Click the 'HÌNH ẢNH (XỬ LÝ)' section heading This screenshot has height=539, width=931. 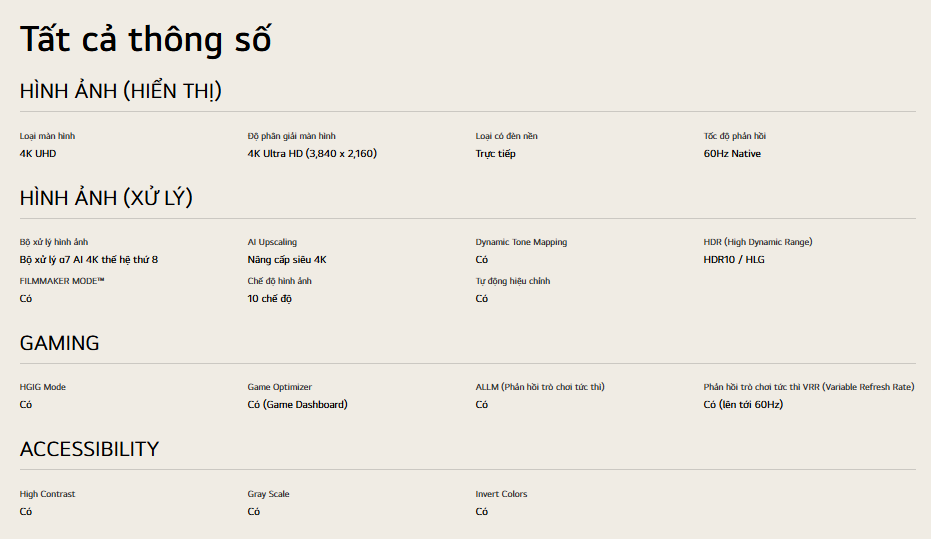106,198
